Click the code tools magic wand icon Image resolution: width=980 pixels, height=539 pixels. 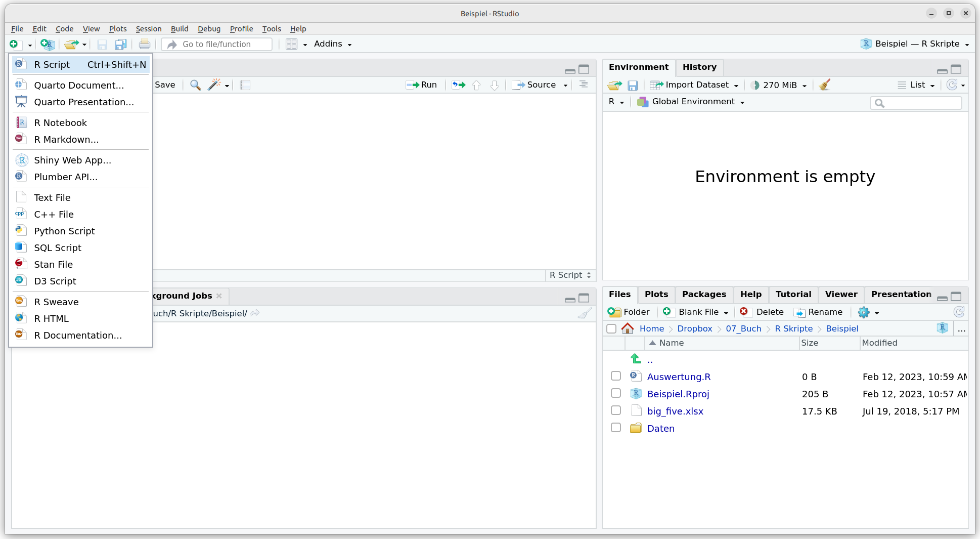214,85
